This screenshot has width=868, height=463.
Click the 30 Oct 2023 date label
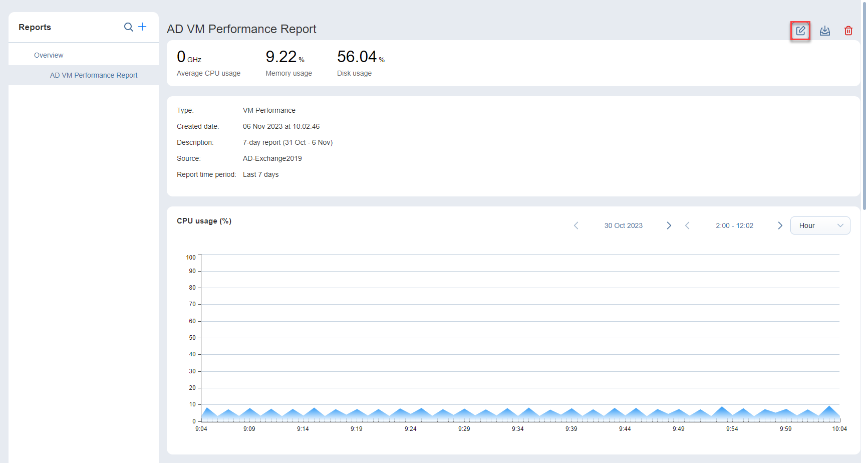pyautogui.click(x=623, y=225)
